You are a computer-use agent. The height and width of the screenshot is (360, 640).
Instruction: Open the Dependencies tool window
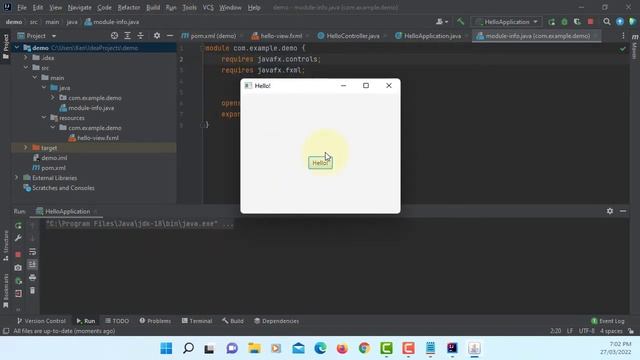pos(276,321)
